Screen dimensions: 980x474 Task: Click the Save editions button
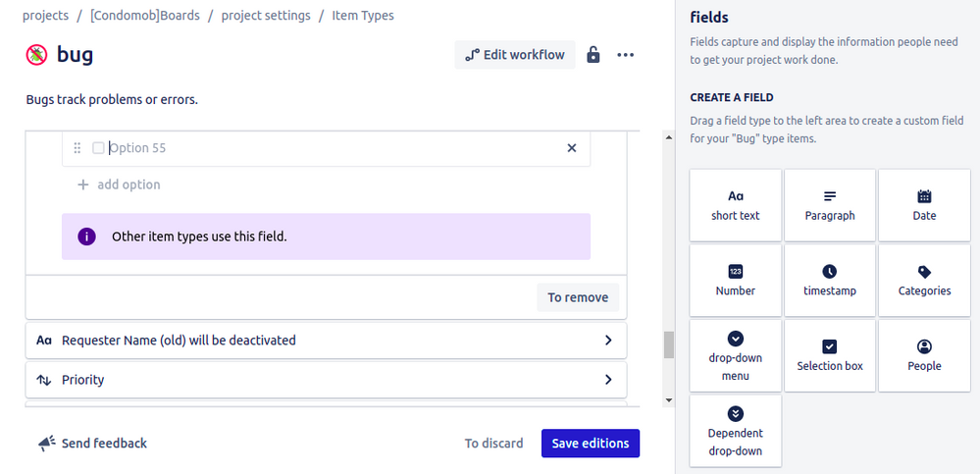coord(591,444)
